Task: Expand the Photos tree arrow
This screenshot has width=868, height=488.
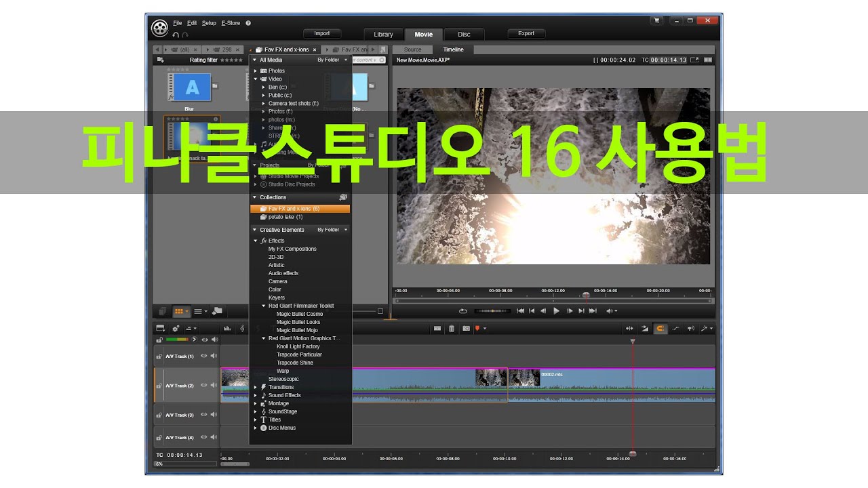Action: [x=256, y=70]
